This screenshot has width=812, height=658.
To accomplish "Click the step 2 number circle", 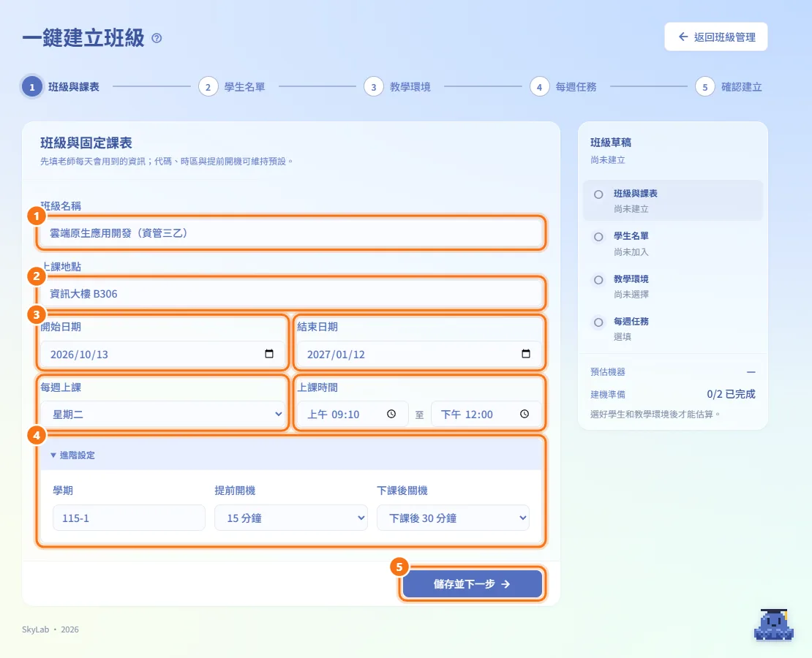I will pyautogui.click(x=208, y=87).
